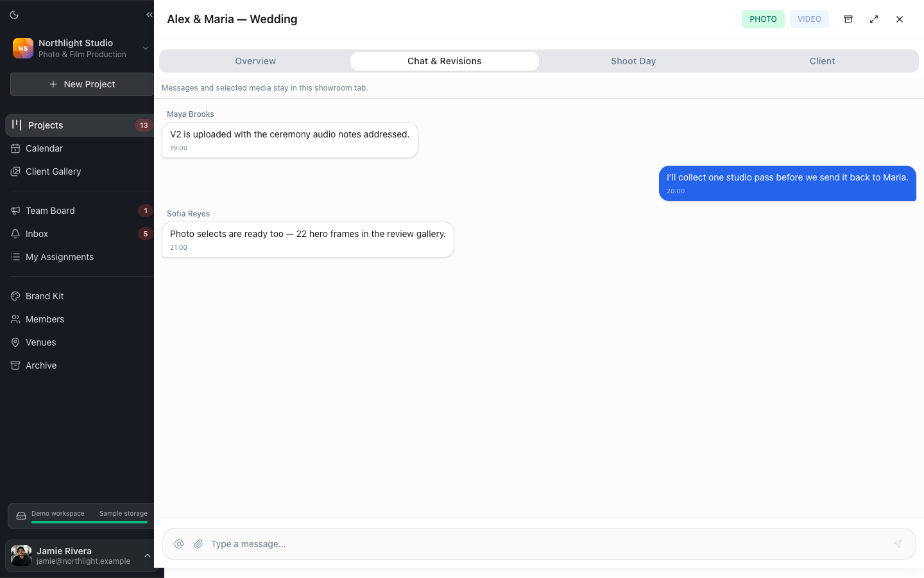The image size is (924, 578).
Task: Click the Projects count badge 13
Action: 144,125
